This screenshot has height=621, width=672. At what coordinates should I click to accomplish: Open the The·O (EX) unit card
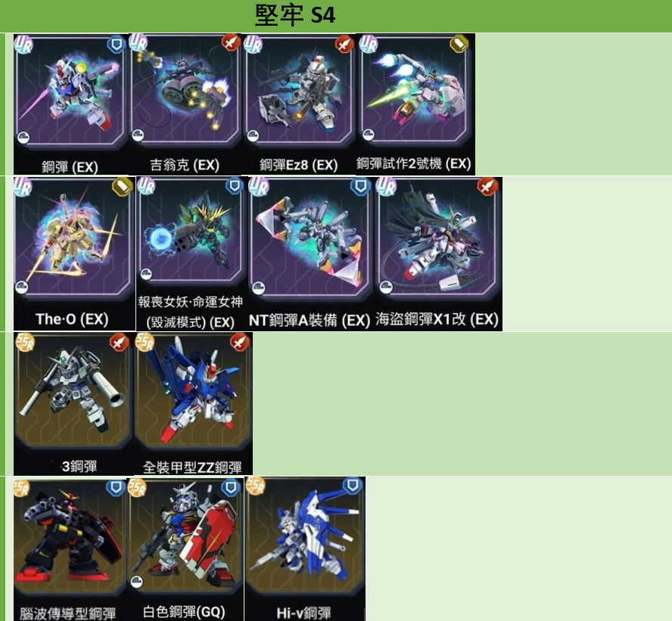(74, 253)
